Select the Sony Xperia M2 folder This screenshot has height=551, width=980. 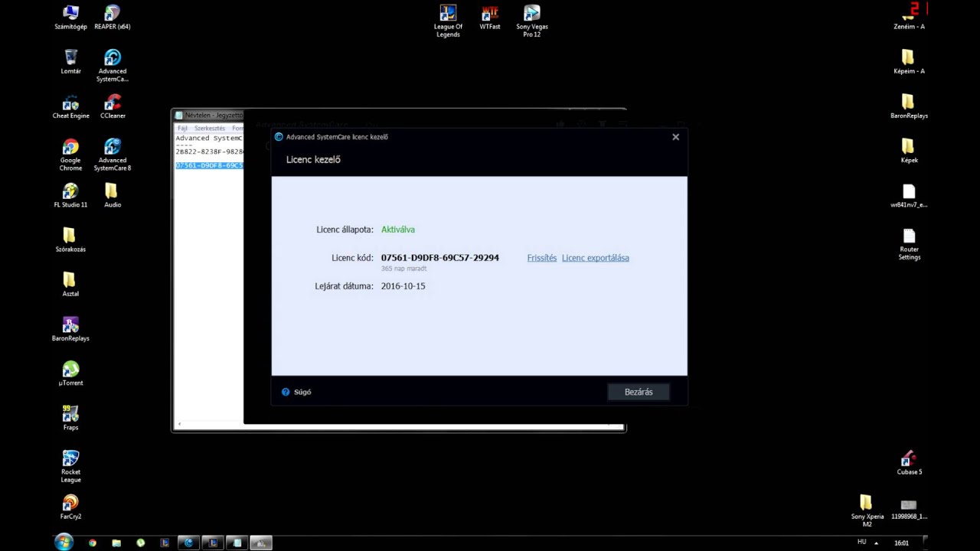pos(867,510)
